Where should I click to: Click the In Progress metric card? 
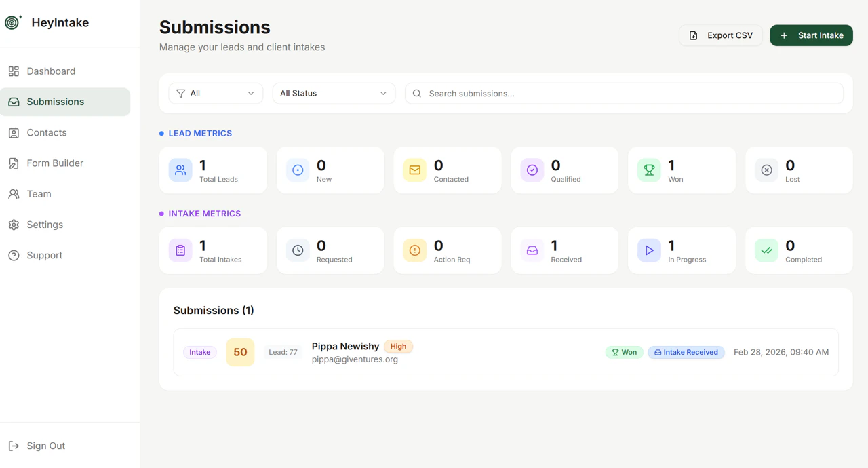[682, 250]
